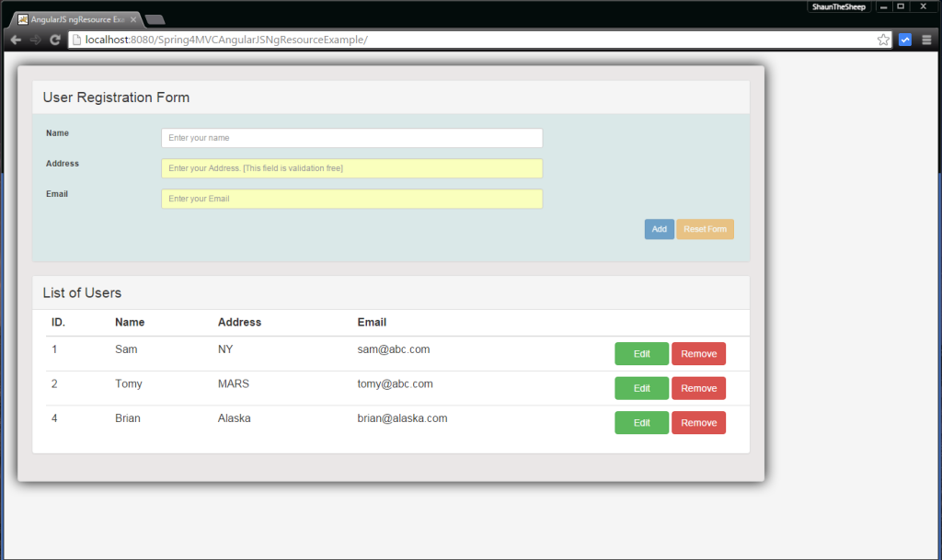
Task: Open user ID 4 link
Action: coord(53,418)
